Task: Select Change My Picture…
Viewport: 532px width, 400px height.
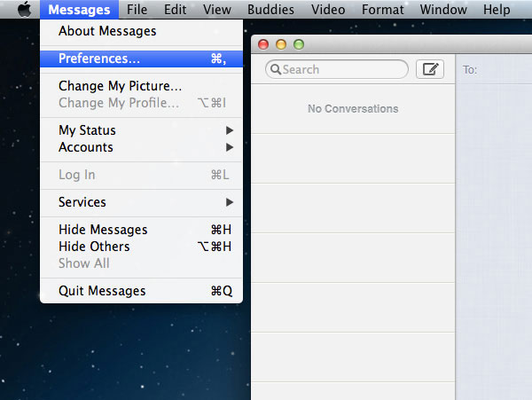Action: (141, 86)
